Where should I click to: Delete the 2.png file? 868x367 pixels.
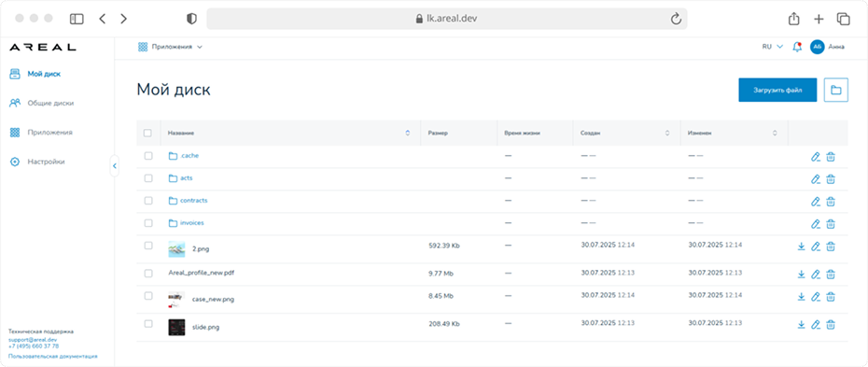[831, 247]
